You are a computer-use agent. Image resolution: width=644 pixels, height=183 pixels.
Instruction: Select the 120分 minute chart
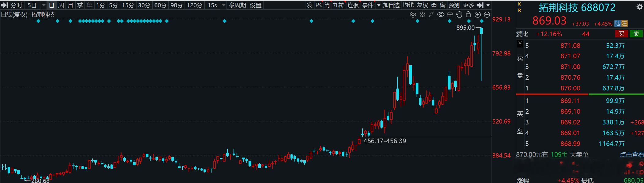194,5
